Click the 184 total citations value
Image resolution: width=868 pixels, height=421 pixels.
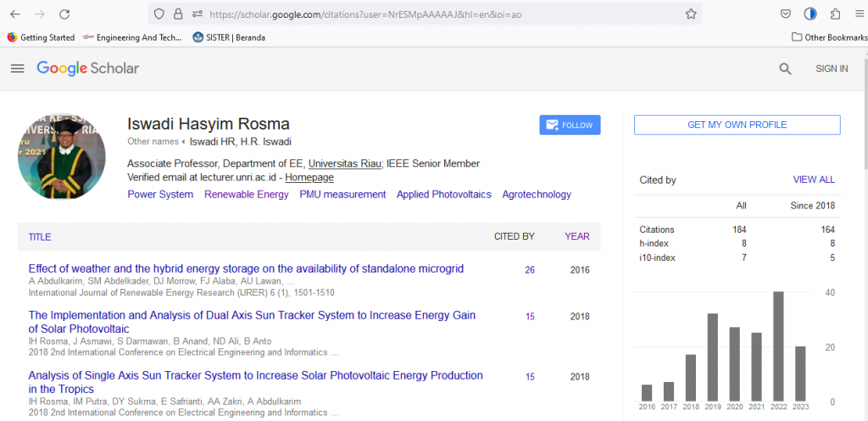(x=739, y=230)
